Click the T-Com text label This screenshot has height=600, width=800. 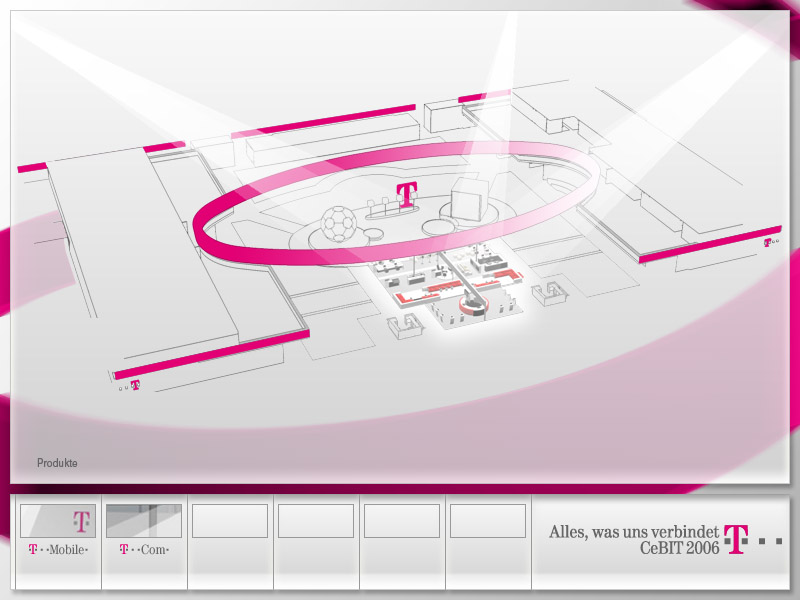coord(144,550)
